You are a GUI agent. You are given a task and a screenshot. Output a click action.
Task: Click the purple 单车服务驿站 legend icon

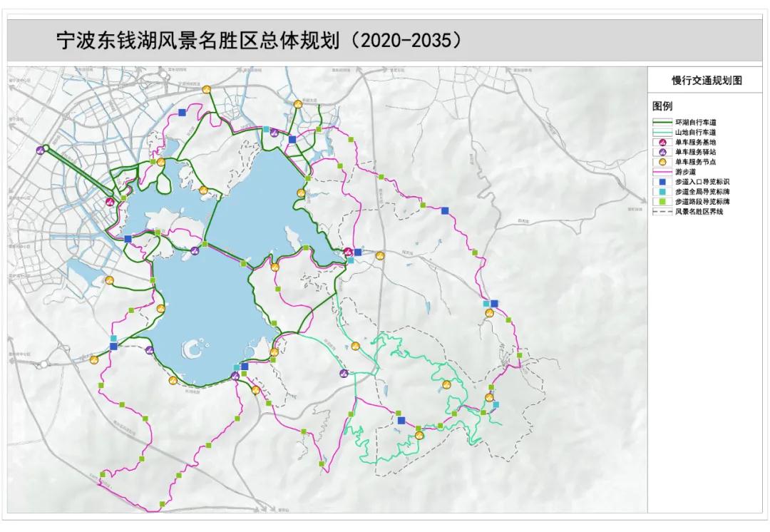pos(662,152)
